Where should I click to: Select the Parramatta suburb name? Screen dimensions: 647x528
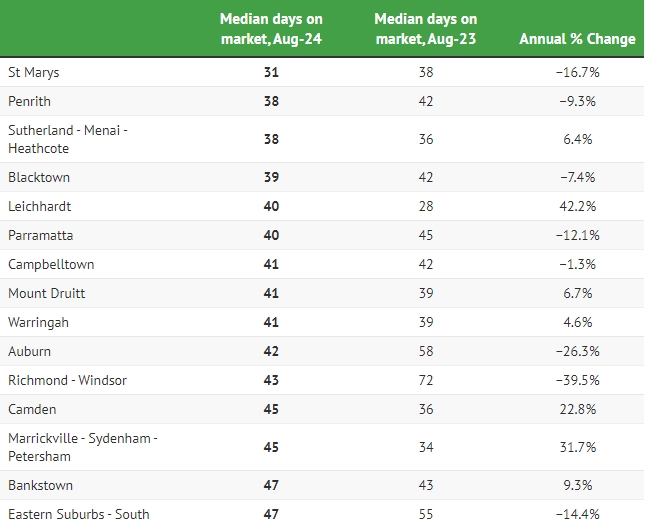tap(42, 235)
